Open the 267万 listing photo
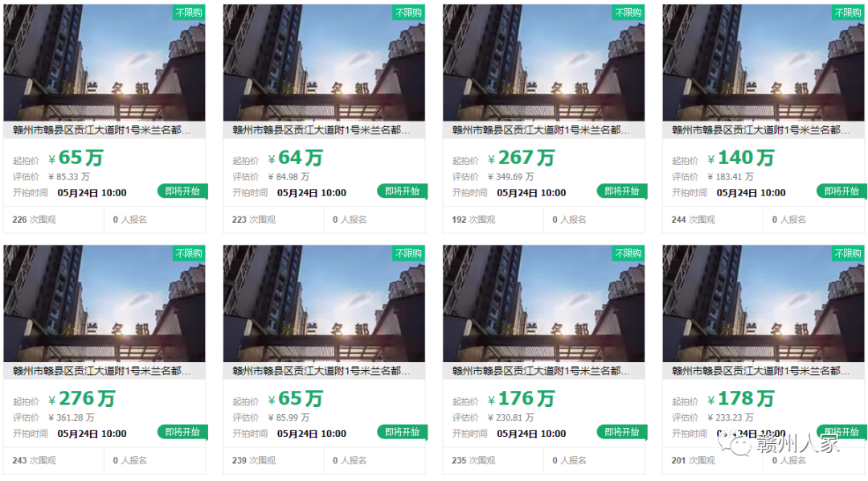 point(543,63)
